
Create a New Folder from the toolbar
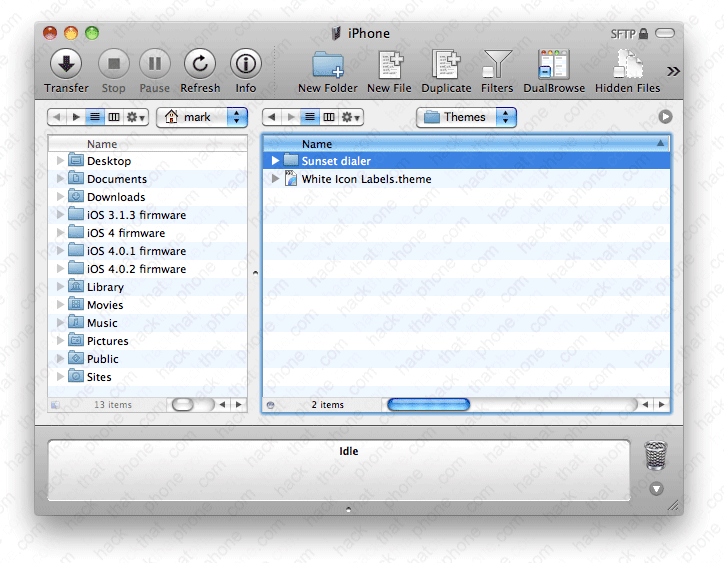coord(327,65)
